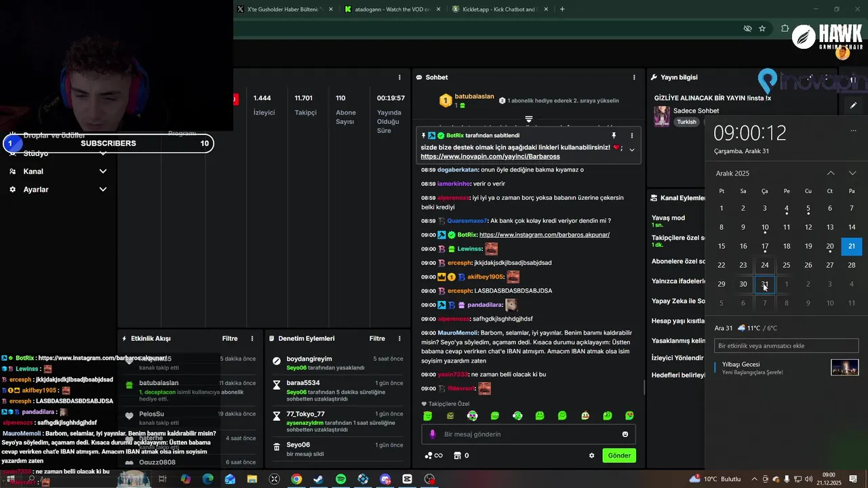The width and height of the screenshot is (868, 488).
Task: Select the first green emote in row
Action: tap(428, 415)
